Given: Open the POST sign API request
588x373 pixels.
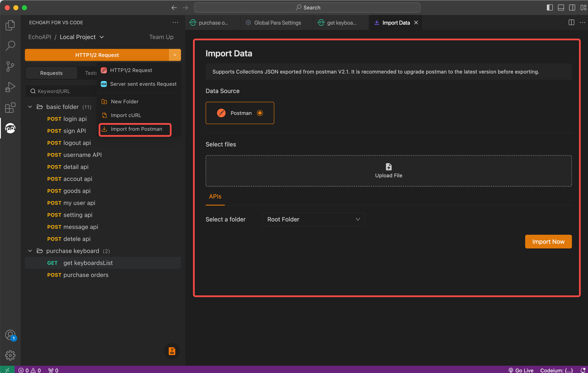Looking at the screenshot, I should (66, 131).
